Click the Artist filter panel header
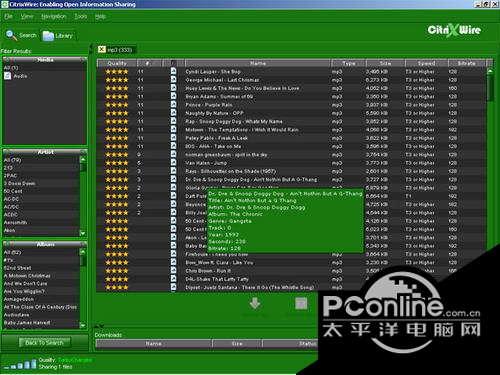Screen dimensions: 500x375 tap(45, 152)
